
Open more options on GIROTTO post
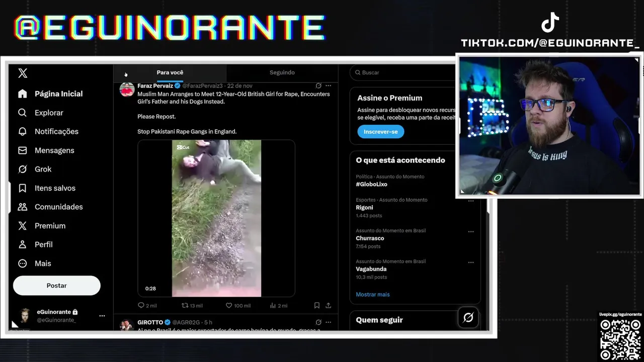click(329, 322)
